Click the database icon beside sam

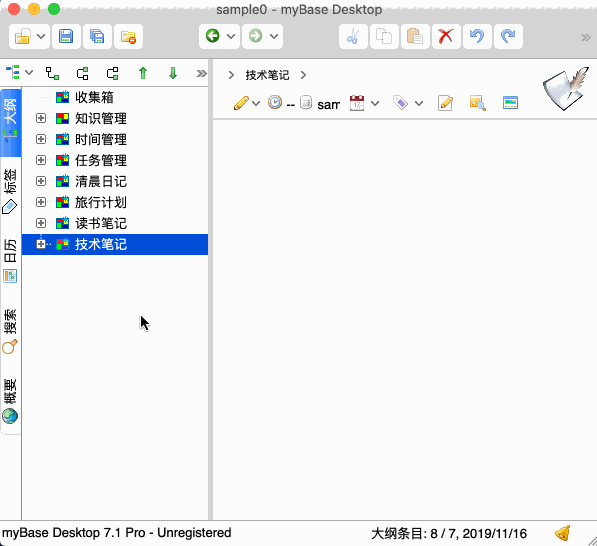point(306,102)
